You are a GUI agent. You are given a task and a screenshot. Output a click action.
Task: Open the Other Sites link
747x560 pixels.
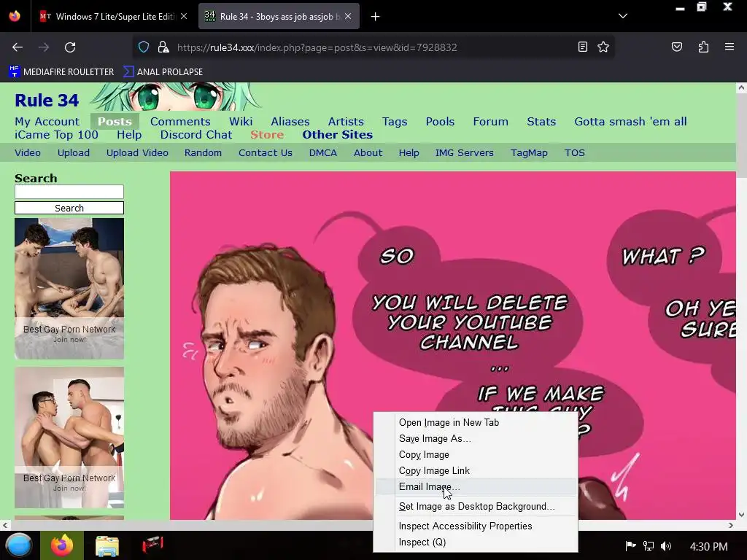337,135
